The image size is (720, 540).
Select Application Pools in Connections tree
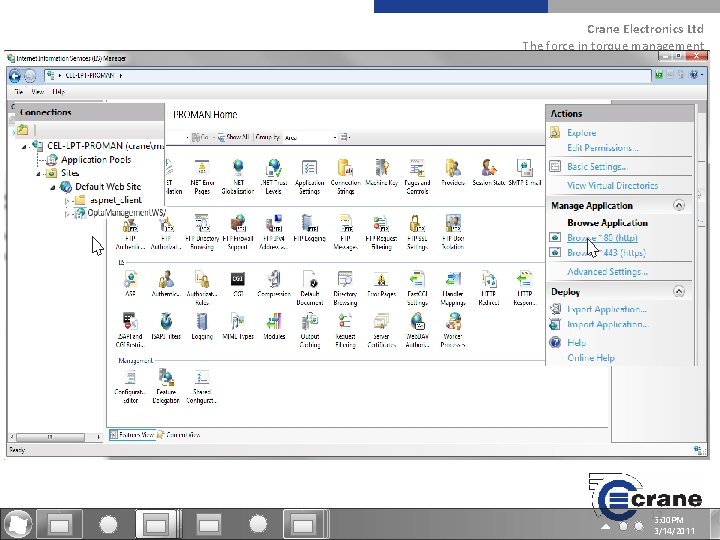(96, 160)
